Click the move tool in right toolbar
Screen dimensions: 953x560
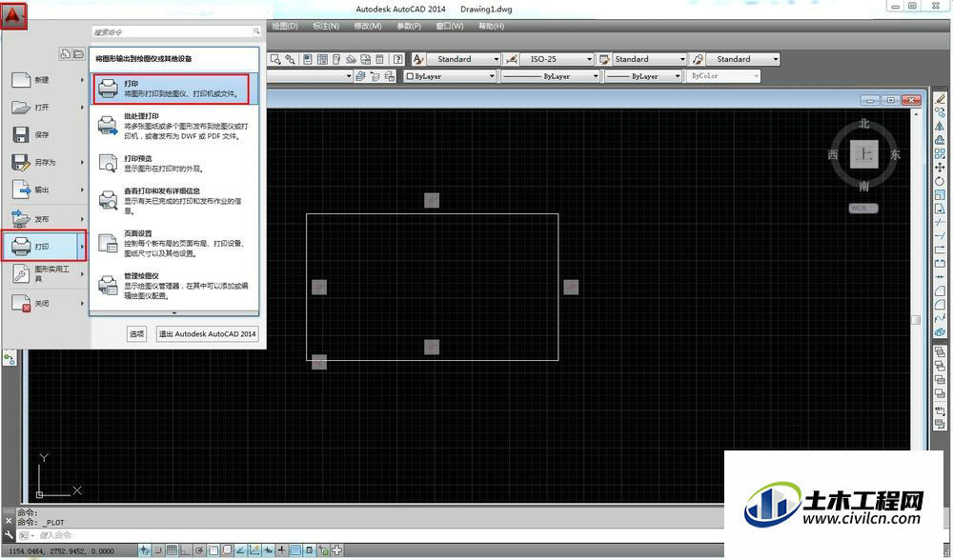[940, 167]
